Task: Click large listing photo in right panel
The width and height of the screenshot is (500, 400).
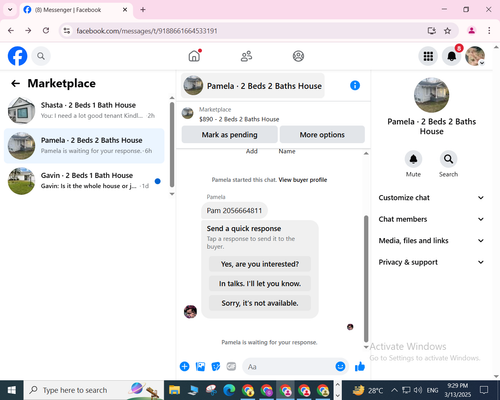Action: point(431,95)
